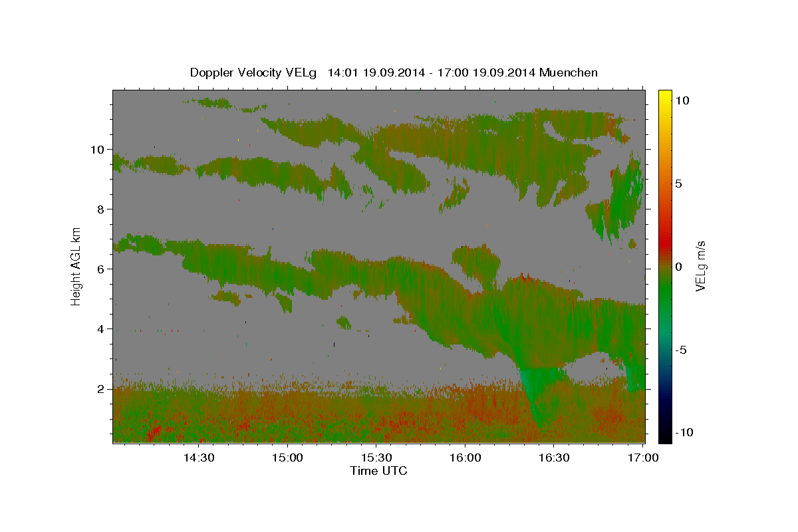This screenshot has height=532, width=798.
Task: Click the 15:30 time tick label
Action: (x=376, y=458)
